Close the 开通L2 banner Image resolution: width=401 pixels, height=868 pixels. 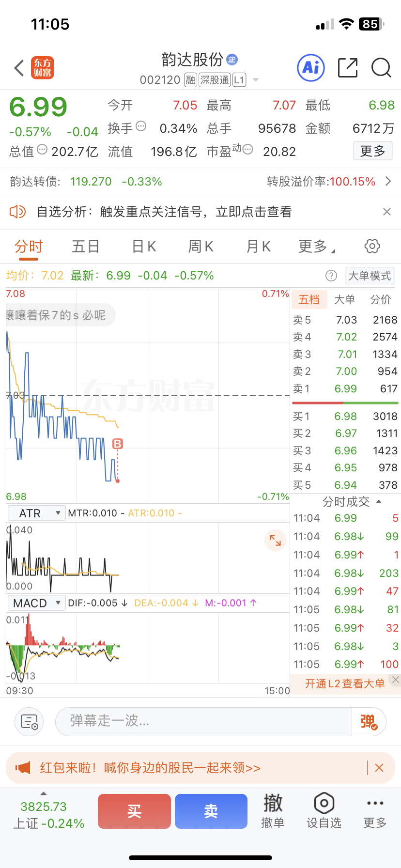pos(396,680)
